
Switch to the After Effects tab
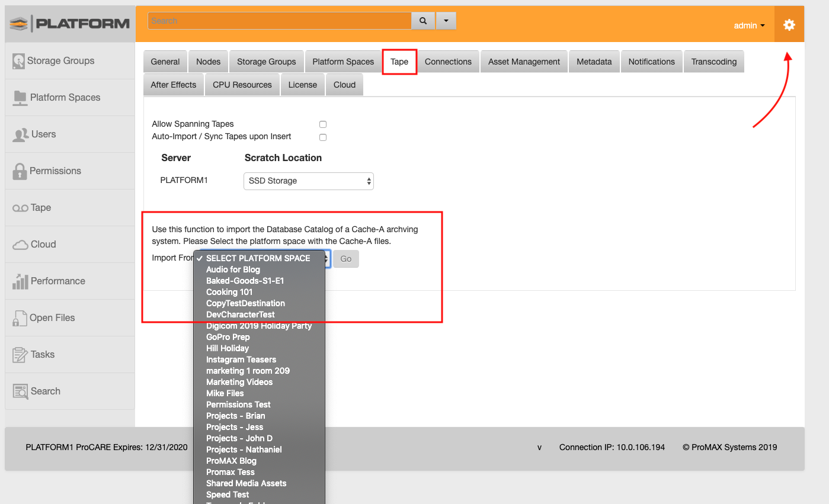[x=174, y=85]
